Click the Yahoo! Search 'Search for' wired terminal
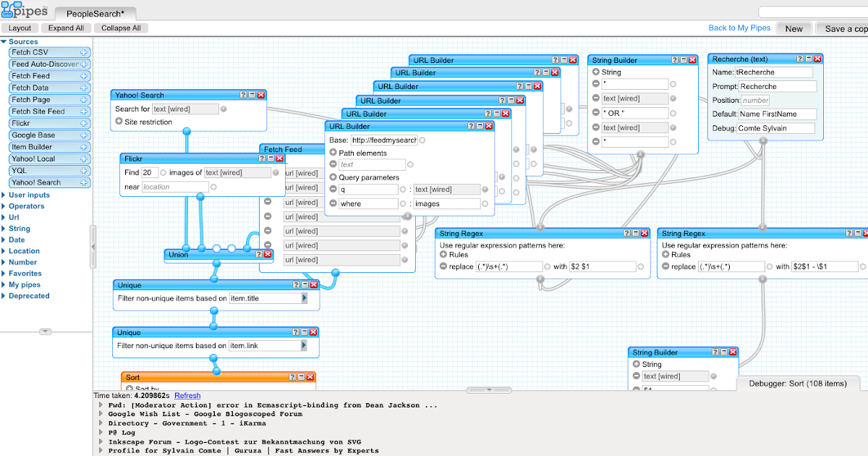The width and height of the screenshot is (868, 456). (224, 109)
